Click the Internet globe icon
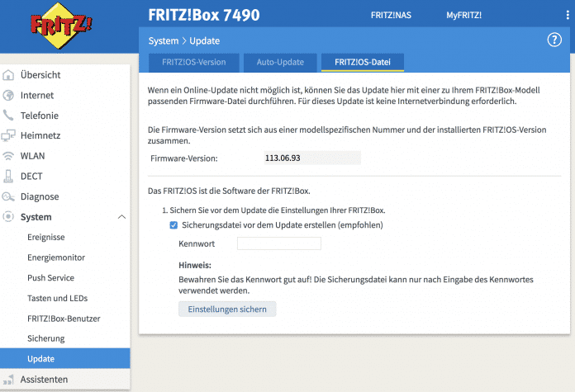Viewport: 575px width, 392px height. (x=9, y=96)
